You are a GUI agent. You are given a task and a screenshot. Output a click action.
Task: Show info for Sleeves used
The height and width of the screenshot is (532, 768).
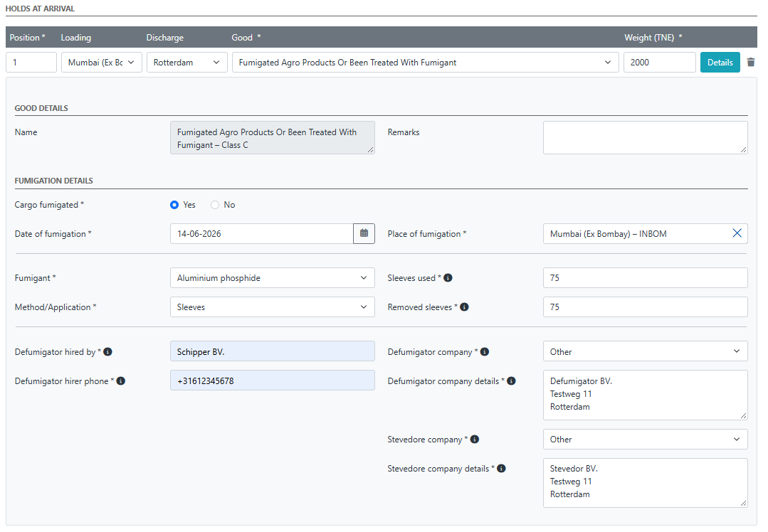pos(448,277)
